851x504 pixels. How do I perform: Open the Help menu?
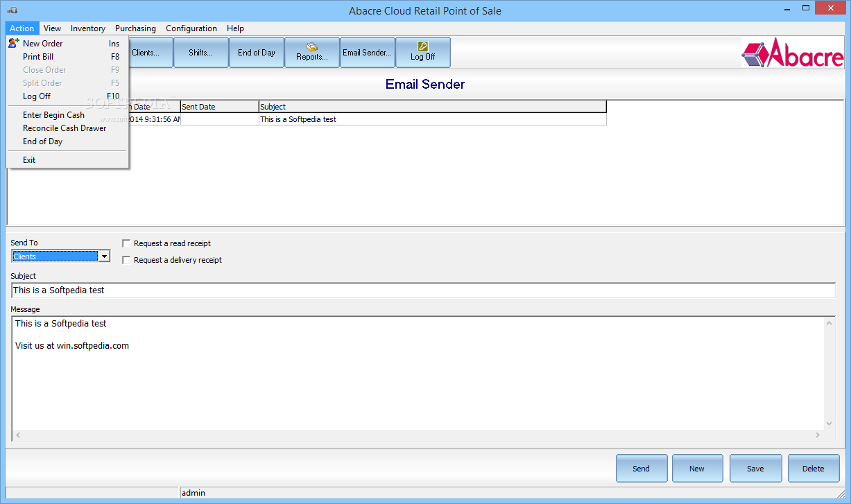(235, 28)
